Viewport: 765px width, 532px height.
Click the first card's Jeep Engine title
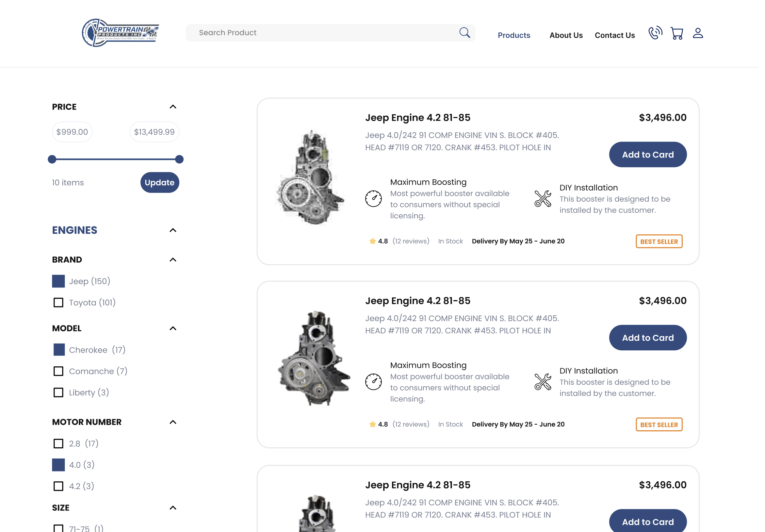[418, 118]
